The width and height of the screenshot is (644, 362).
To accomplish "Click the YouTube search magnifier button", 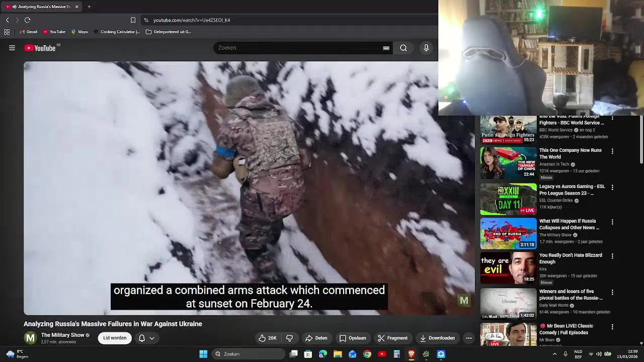I will pos(404,48).
